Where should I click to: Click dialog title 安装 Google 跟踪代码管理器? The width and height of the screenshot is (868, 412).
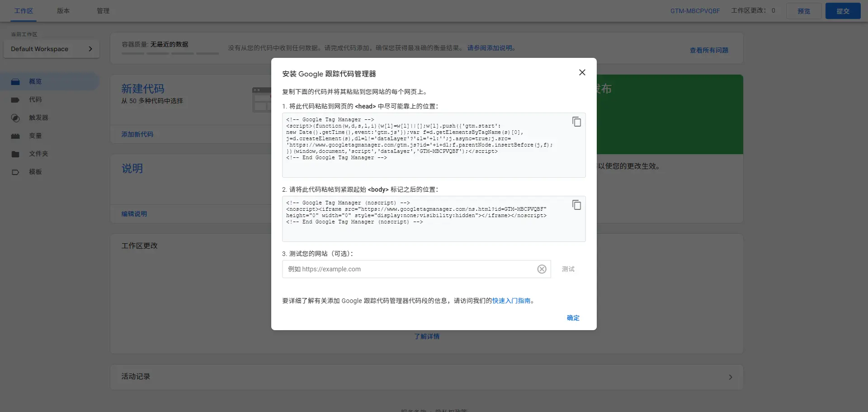point(329,74)
